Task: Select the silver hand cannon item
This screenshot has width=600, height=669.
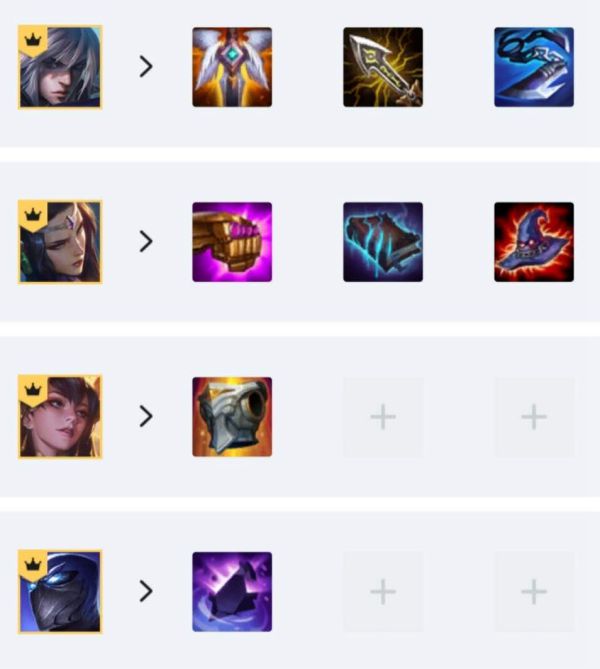Action: pyautogui.click(x=232, y=417)
